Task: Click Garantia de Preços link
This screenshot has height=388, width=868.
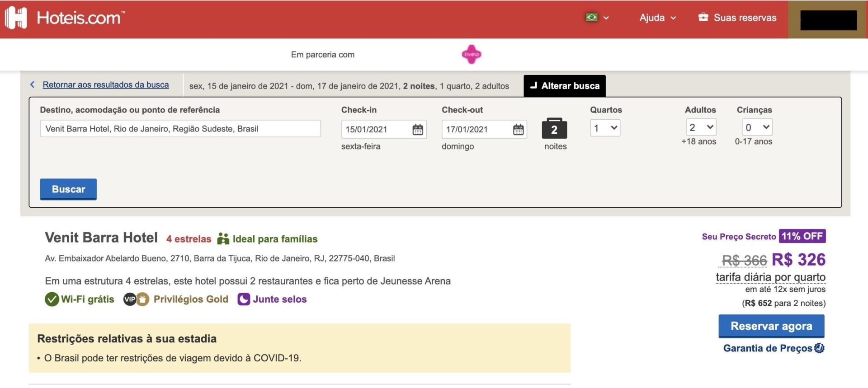Action: coord(768,348)
